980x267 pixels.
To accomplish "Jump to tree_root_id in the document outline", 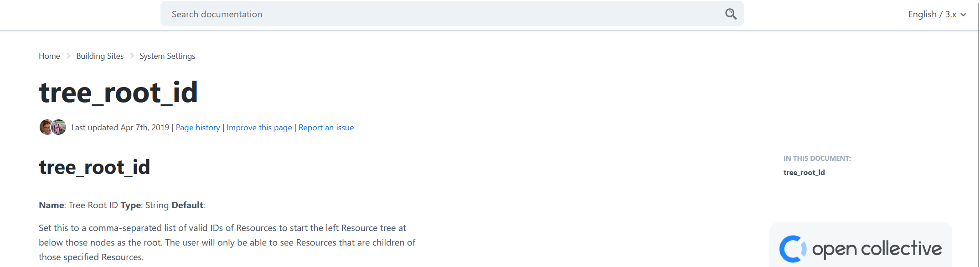I will pos(804,172).
